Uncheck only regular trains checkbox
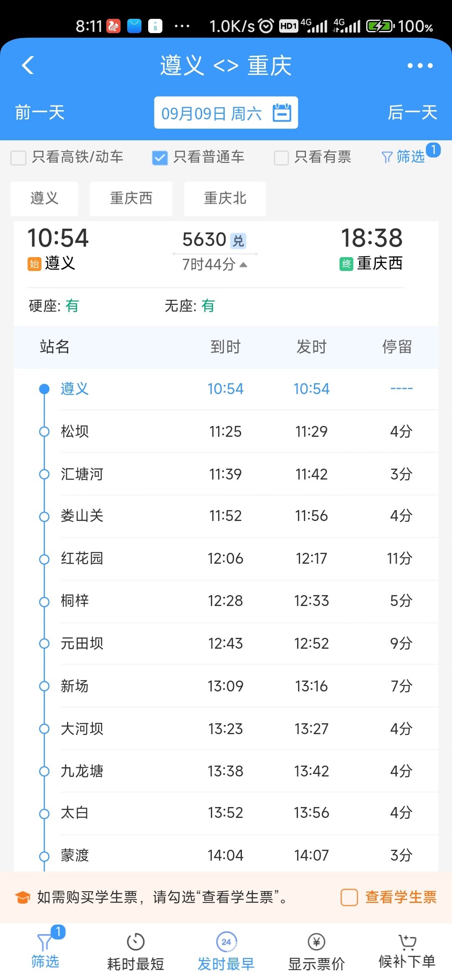The width and height of the screenshot is (452, 980). [160, 158]
